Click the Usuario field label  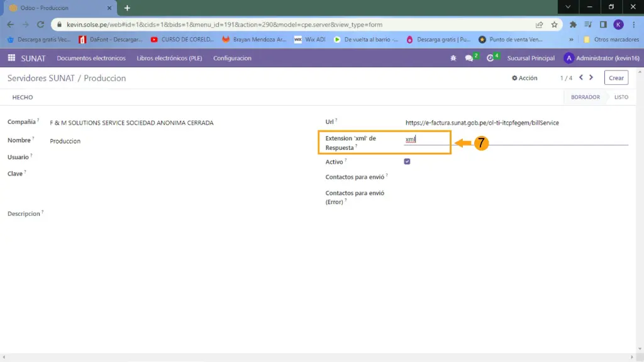click(18, 157)
